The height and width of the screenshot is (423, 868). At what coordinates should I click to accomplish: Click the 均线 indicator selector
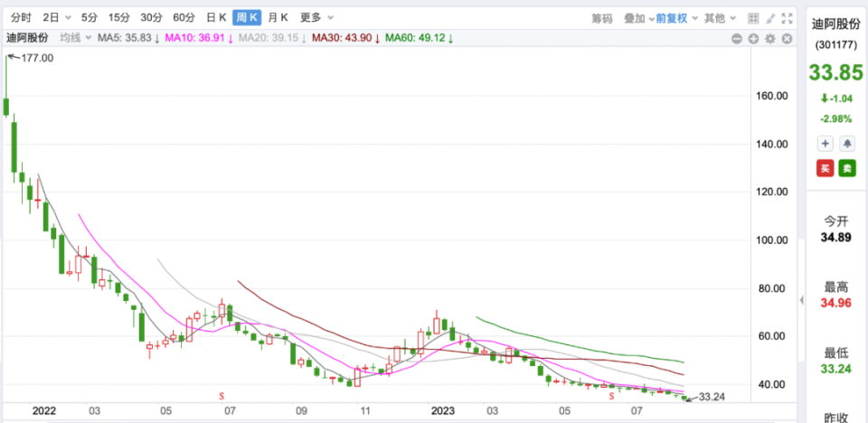pyautogui.click(x=75, y=38)
